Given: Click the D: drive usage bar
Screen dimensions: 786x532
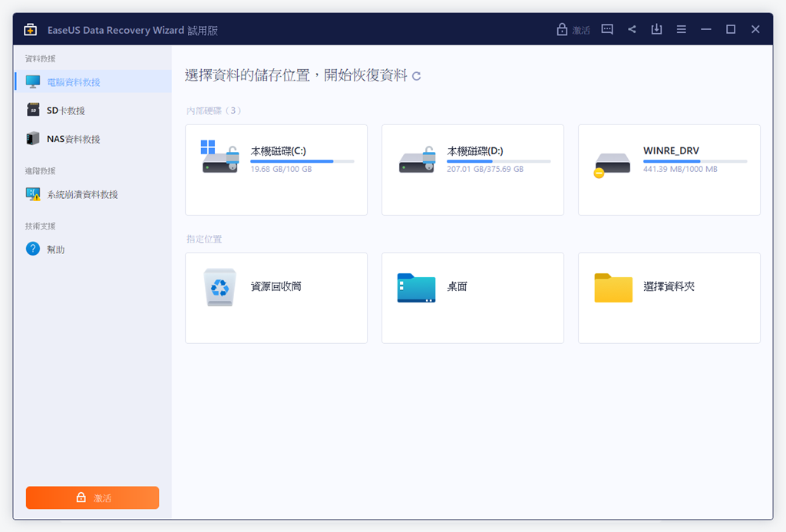Looking at the screenshot, I should (x=499, y=161).
